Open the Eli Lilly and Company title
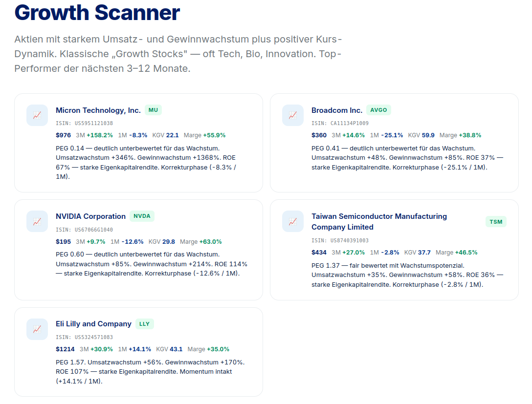The image size is (532, 404). point(93,324)
